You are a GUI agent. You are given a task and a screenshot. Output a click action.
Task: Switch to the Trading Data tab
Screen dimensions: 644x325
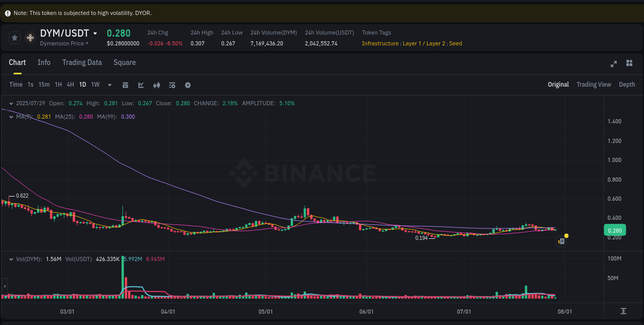(x=82, y=62)
